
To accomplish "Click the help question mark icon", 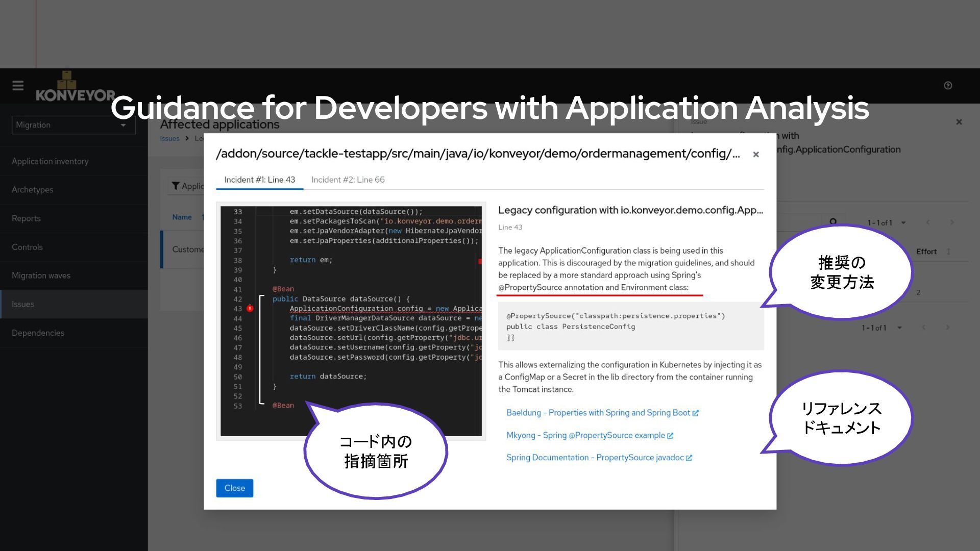I will tap(948, 86).
